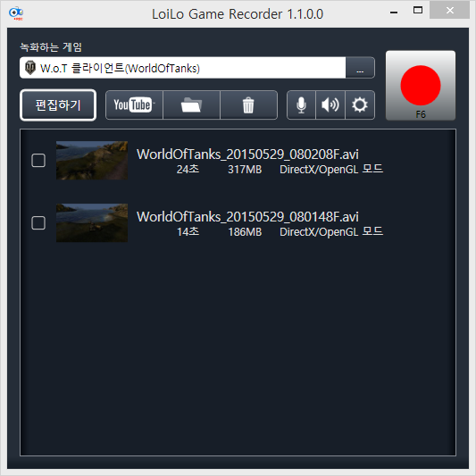
Task: Toggle the speaker sound icon
Action: click(x=330, y=105)
